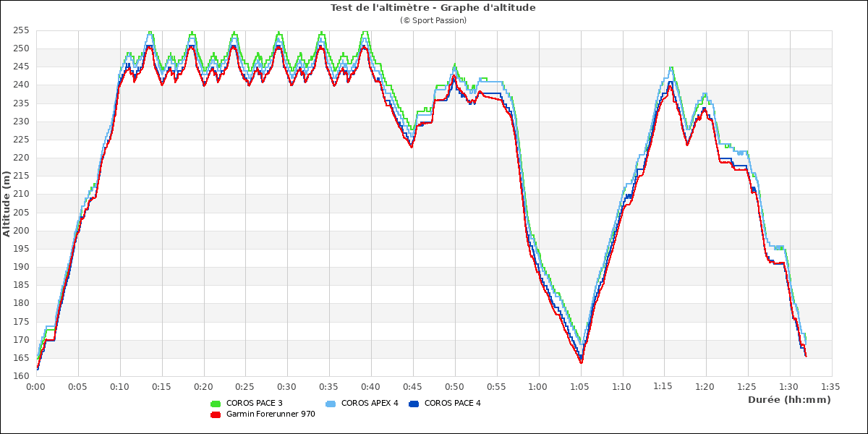Click the 1:35 time axis end label

830,387
